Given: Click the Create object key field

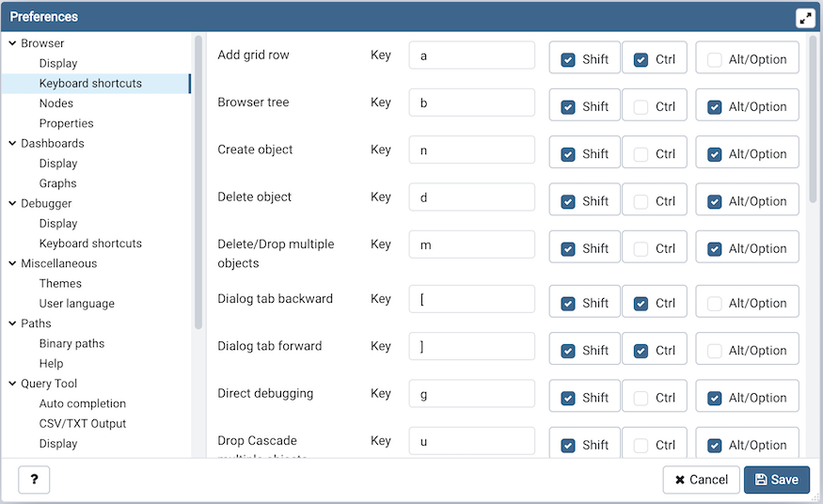Looking at the screenshot, I should click(x=472, y=150).
